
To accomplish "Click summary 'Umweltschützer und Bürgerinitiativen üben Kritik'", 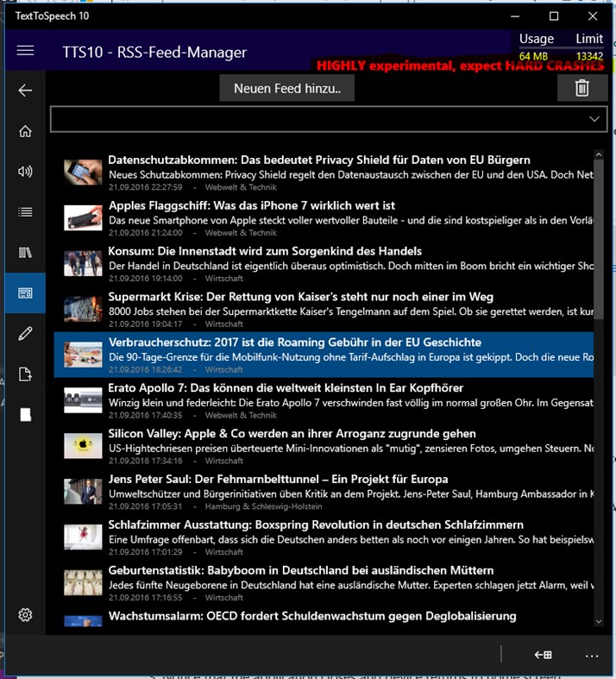I will (350, 494).
